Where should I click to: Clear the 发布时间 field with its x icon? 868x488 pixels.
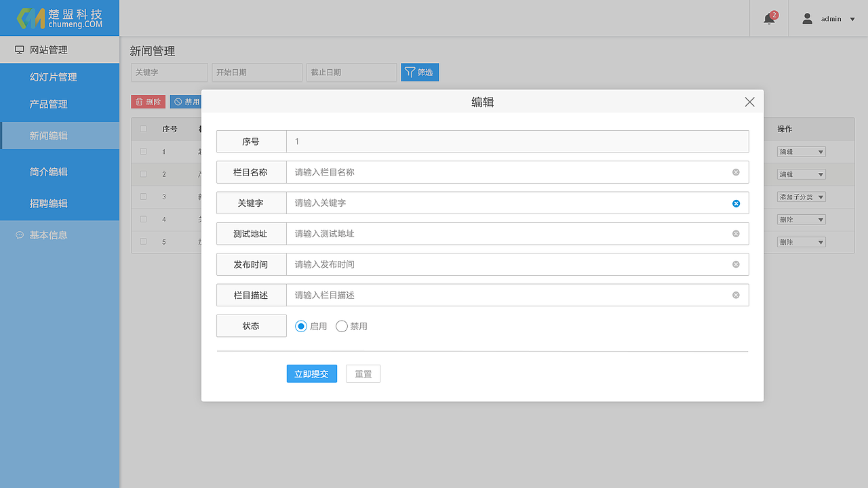coord(736,264)
